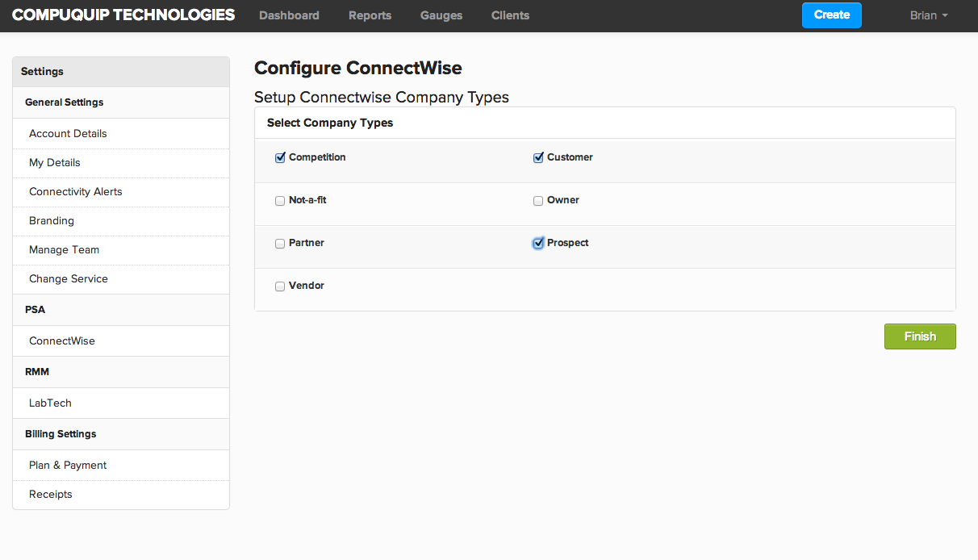978x560 pixels.
Task: Navigate to Clients in the top bar
Action: pyautogui.click(x=510, y=15)
